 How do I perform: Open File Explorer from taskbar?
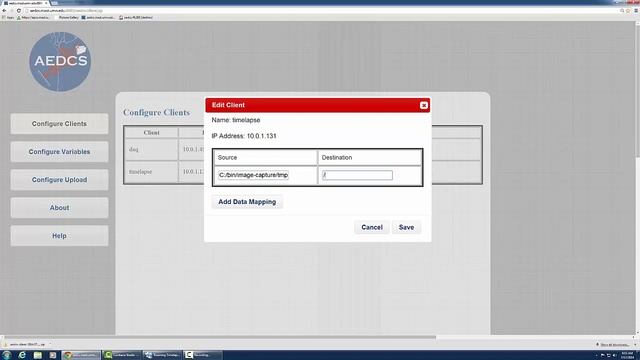pos(38,355)
